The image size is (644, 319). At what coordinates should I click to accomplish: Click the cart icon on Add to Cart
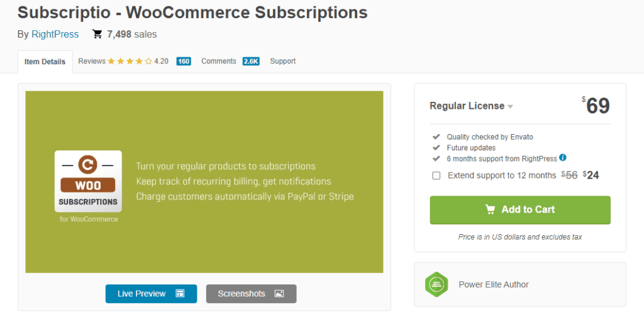click(x=491, y=210)
